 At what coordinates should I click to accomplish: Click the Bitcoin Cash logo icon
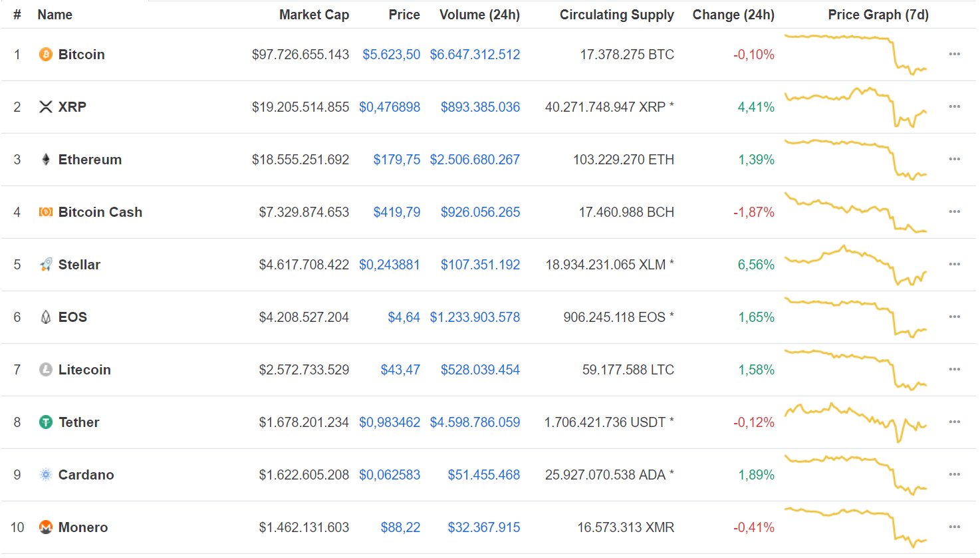point(45,212)
